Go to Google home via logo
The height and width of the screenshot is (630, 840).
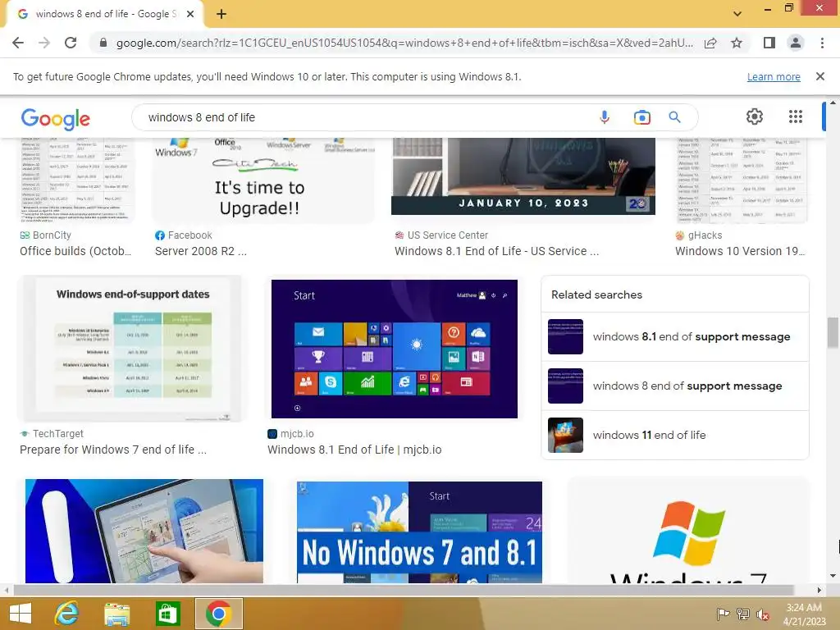point(56,118)
